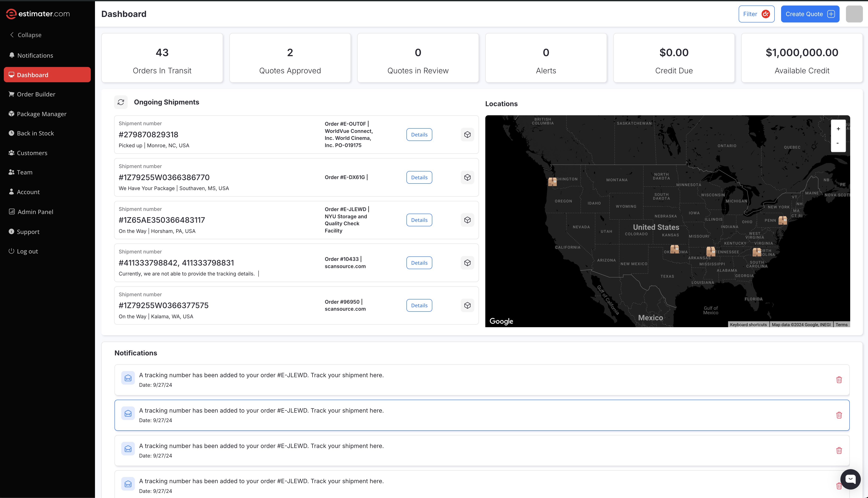View Details for shipment #1Z65AE350366483117
868x498 pixels.
419,220
